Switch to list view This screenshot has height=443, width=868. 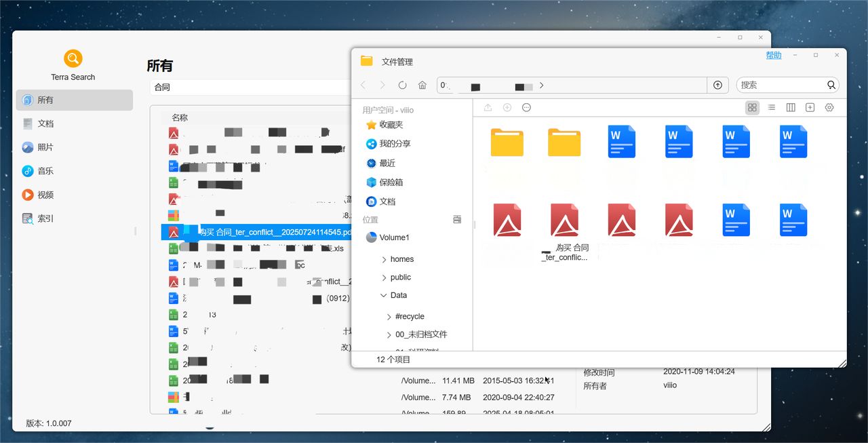(772, 108)
